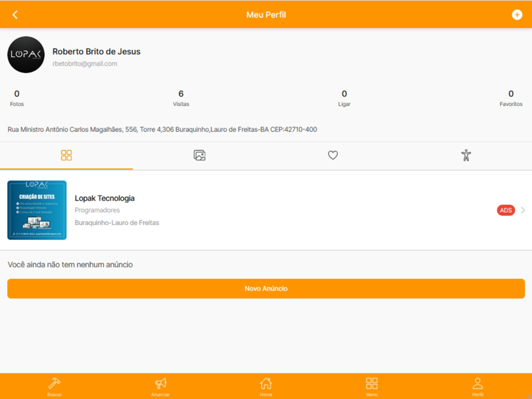Image resolution: width=532 pixels, height=399 pixels.
Task: Open Menu grid in bottom bar
Action: click(372, 387)
